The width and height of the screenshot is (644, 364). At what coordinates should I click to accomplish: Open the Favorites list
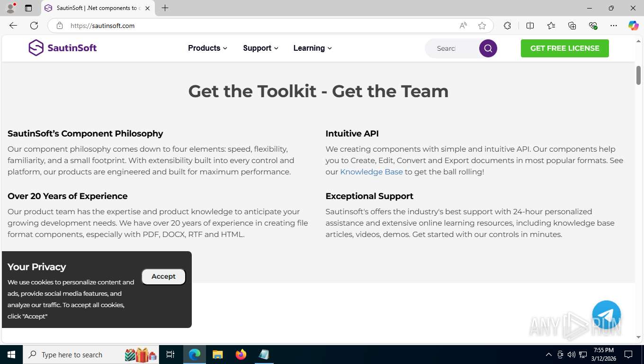(x=551, y=26)
